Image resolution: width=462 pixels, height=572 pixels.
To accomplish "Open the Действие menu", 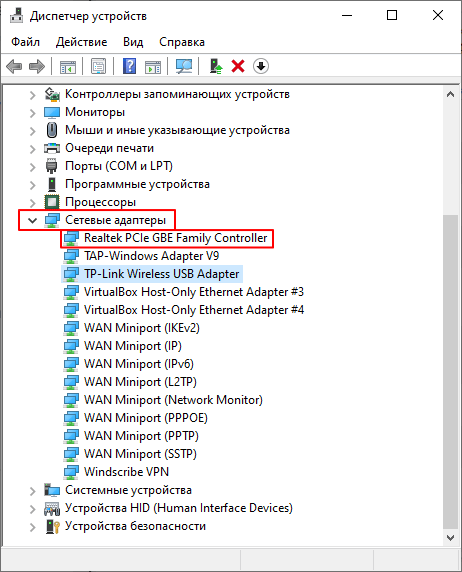I will (81, 42).
